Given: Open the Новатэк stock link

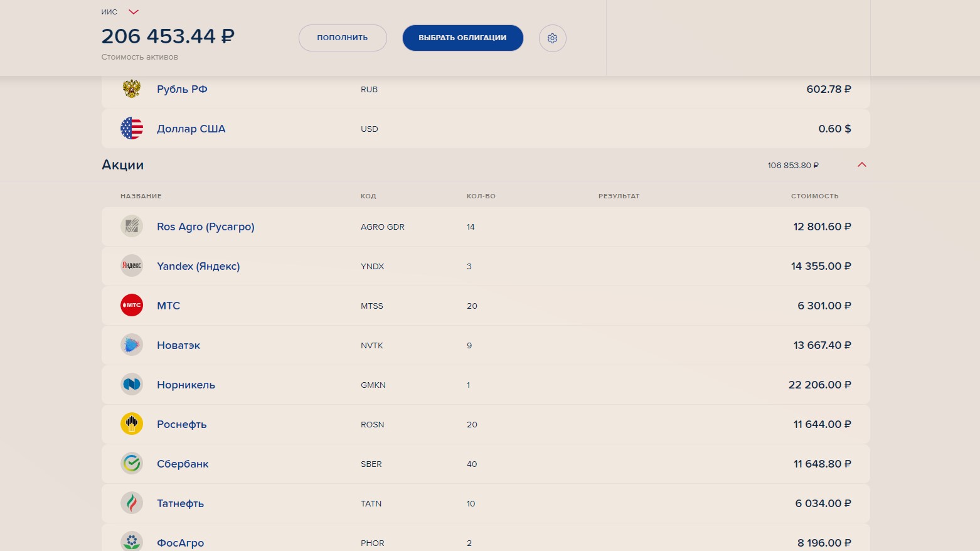Looking at the screenshot, I should tap(178, 345).
